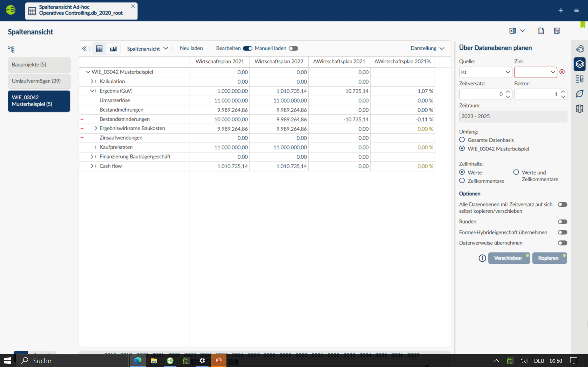The width and height of the screenshot is (588, 367).
Task: Open the columns book icon in right sidebar
Action: (580, 109)
